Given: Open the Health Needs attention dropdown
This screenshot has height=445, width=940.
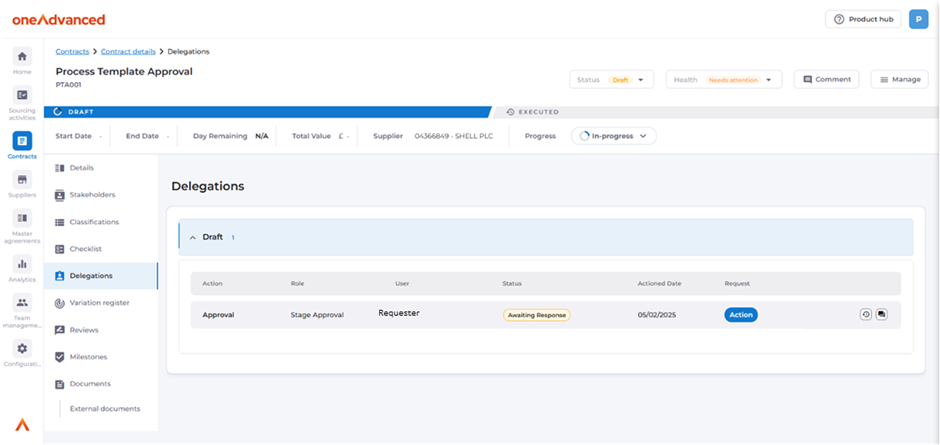Looking at the screenshot, I should tap(723, 79).
